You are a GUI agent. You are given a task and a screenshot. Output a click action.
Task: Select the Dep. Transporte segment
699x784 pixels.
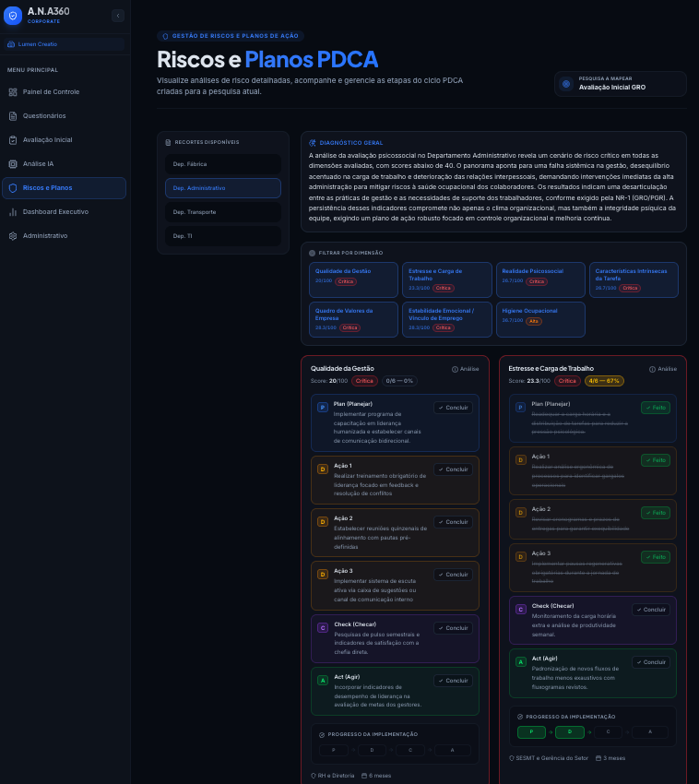[x=223, y=212]
